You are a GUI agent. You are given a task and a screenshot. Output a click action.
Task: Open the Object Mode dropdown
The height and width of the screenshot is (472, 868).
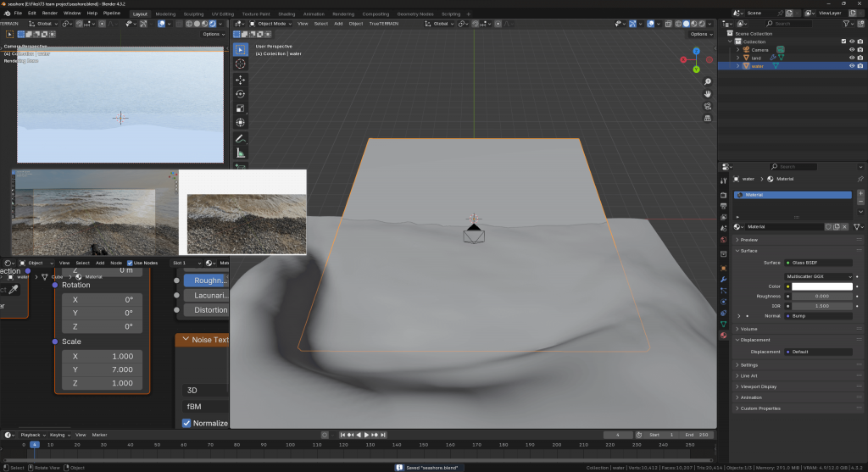point(271,24)
